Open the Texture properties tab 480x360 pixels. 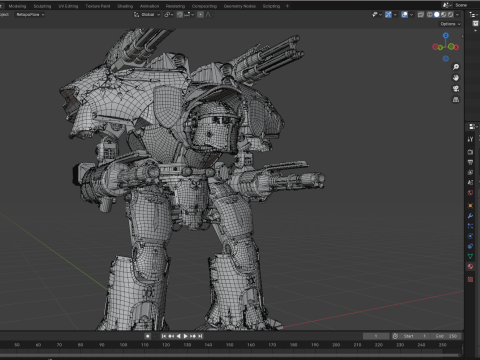pos(470,279)
